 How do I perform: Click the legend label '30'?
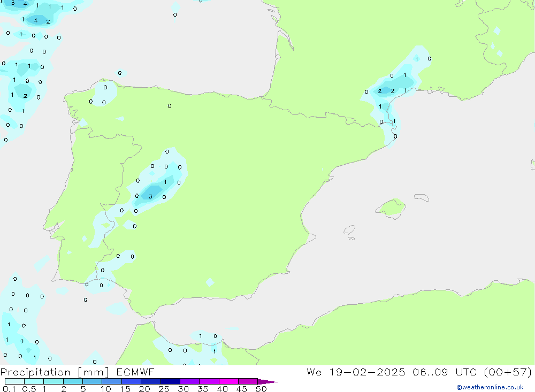(183, 389)
